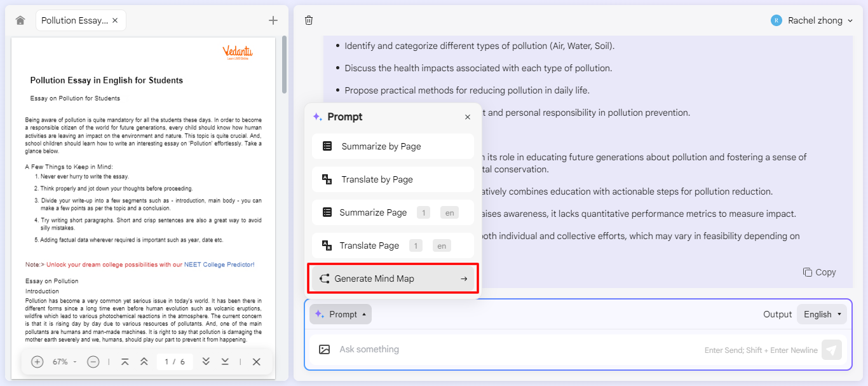868x386 pixels.
Task: Zoom in on the PDF document
Action: [37, 361]
